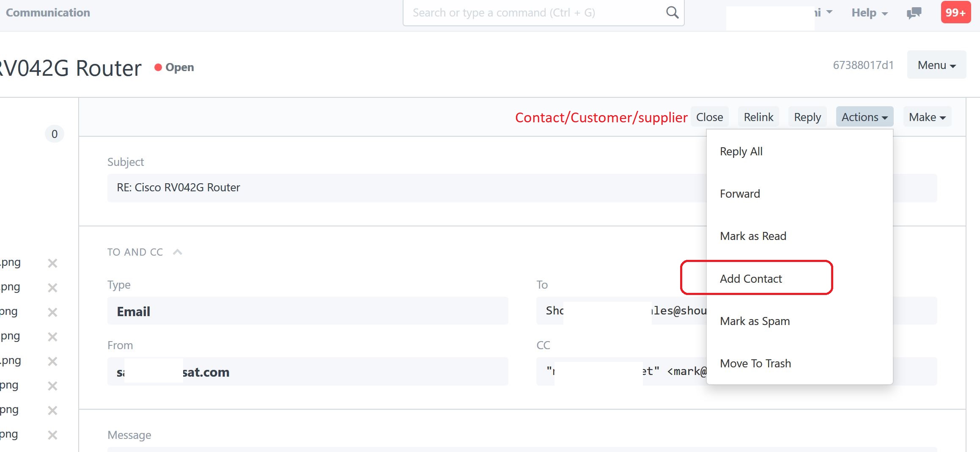Open the Menu dropdown
Image resolution: width=980 pixels, height=452 pixels.
(936, 65)
